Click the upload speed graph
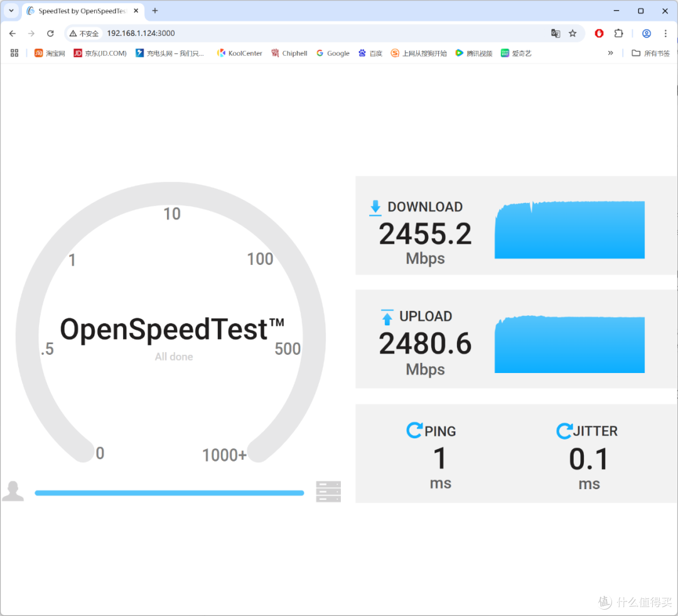 pyautogui.click(x=569, y=344)
